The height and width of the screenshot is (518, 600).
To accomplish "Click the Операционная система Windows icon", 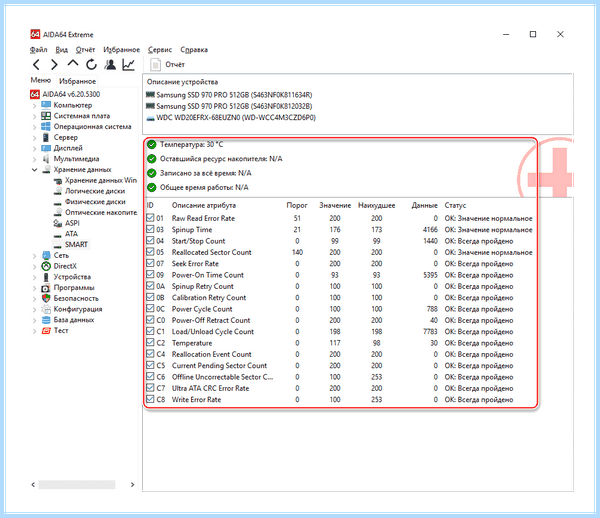I will click(46, 126).
